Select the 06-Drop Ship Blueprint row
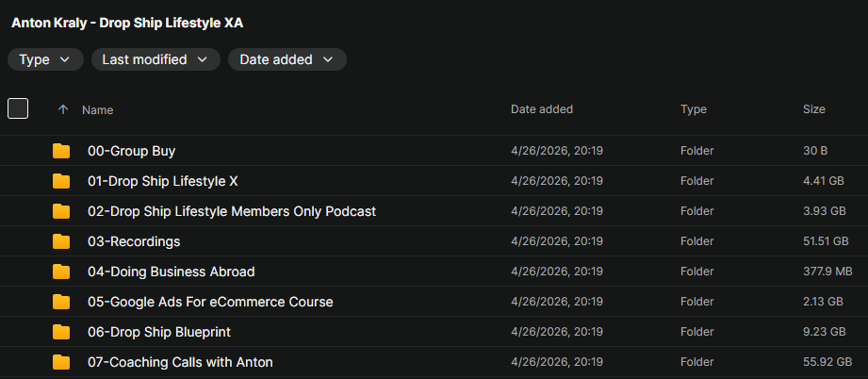 click(x=434, y=332)
